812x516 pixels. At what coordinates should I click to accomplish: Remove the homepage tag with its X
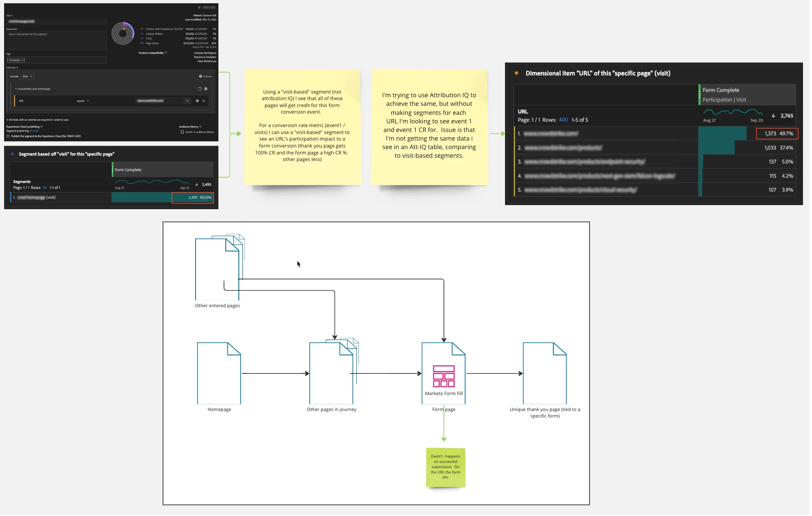coord(22,60)
